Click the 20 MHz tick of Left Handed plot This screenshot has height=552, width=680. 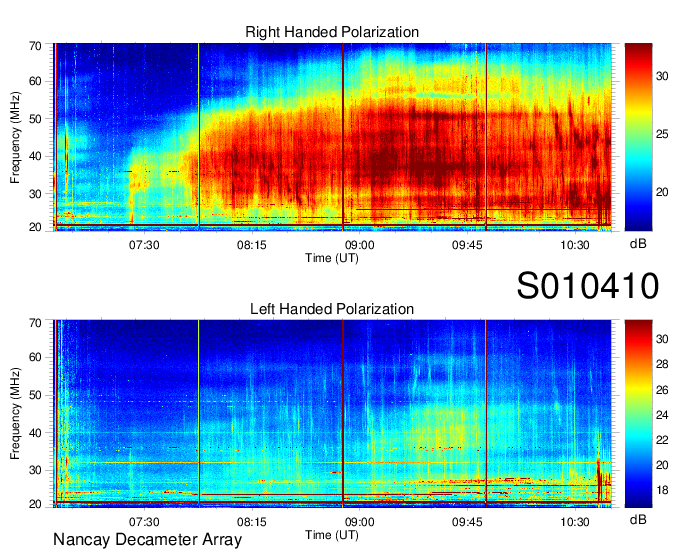[x=35, y=504]
